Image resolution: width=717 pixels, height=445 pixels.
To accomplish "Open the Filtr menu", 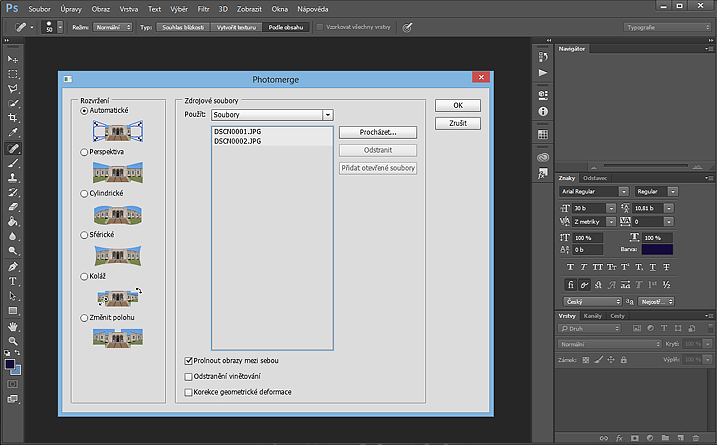I will pyautogui.click(x=203, y=9).
